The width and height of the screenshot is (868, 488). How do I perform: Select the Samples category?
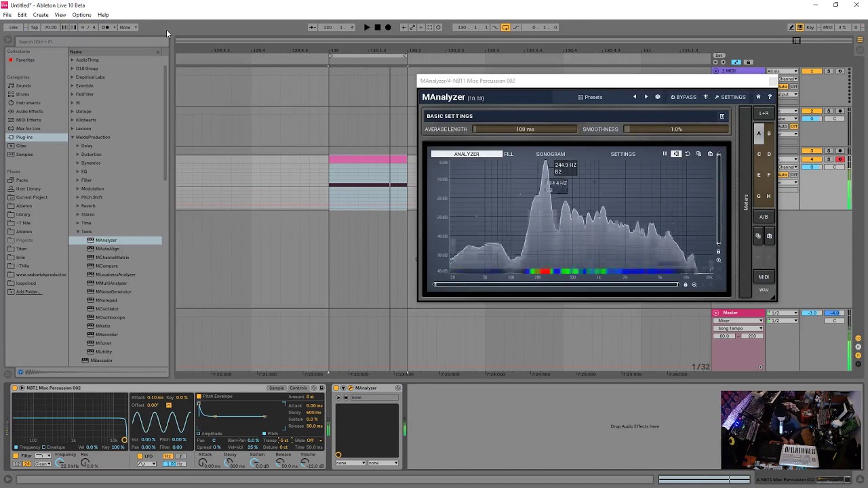(24, 155)
